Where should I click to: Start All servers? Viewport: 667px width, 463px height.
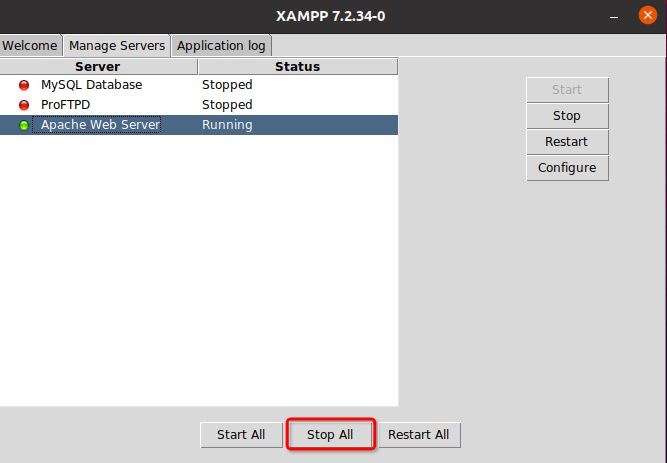click(241, 434)
